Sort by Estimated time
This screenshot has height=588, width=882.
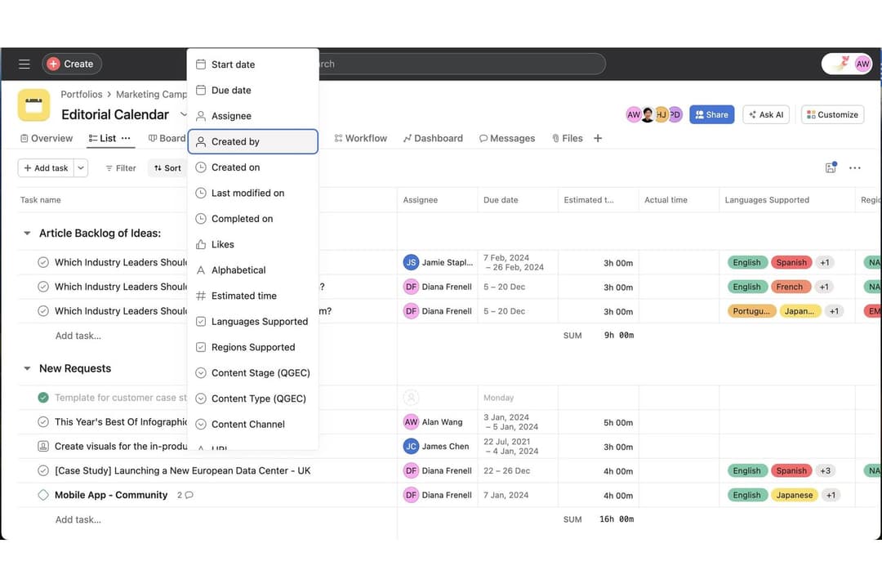coord(253,296)
